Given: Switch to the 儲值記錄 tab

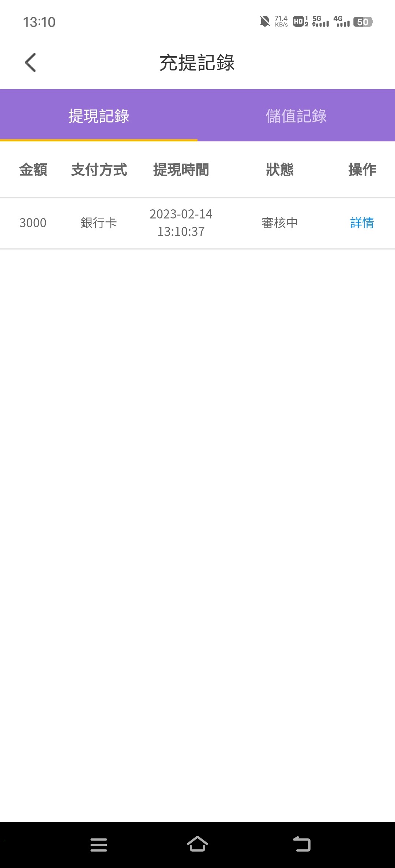Looking at the screenshot, I should tap(296, 116).
